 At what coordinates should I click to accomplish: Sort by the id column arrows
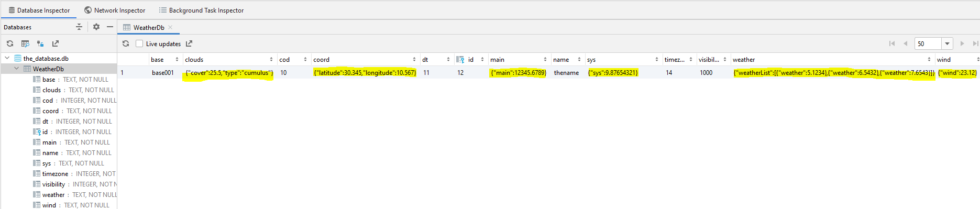point(482,60)
